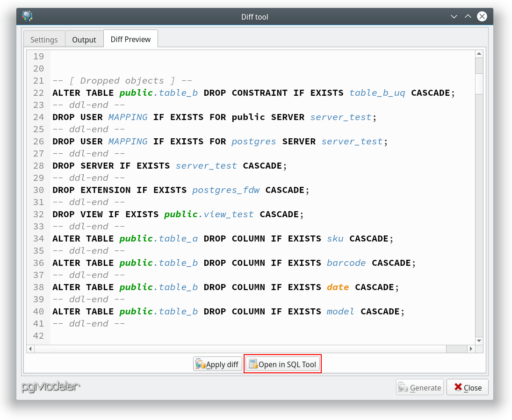Click the vertical scrollbar thumb

(479, 84)
